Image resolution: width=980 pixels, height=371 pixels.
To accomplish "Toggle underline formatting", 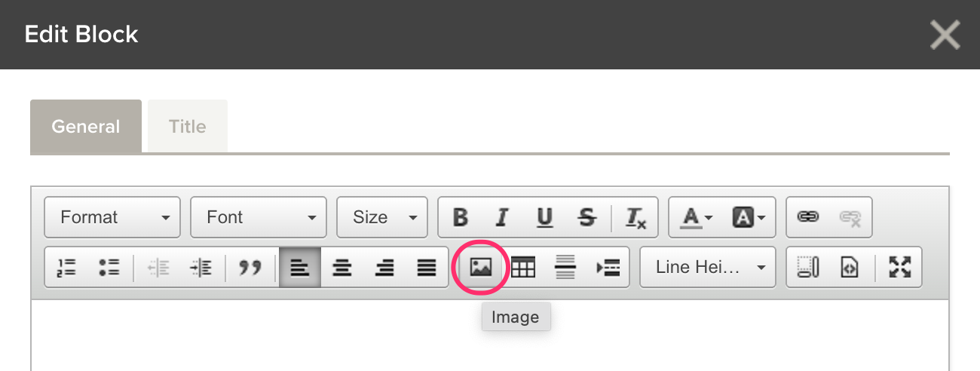I will pos(544,217).
